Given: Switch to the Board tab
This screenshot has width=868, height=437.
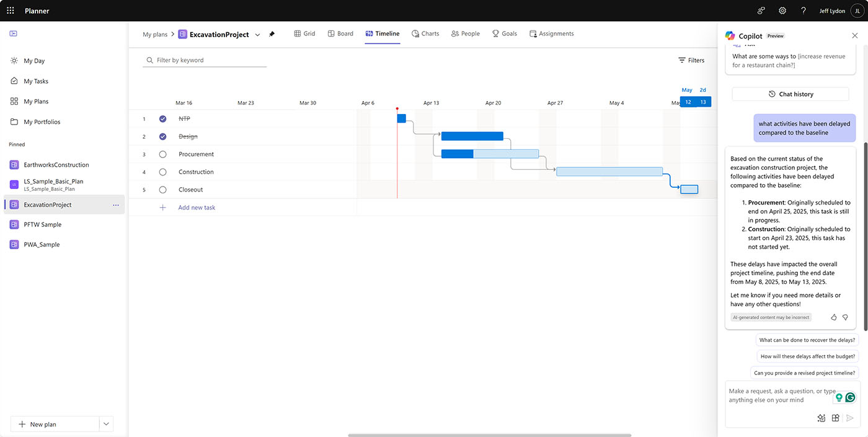Looking at the screenshot, I should 340,33.
